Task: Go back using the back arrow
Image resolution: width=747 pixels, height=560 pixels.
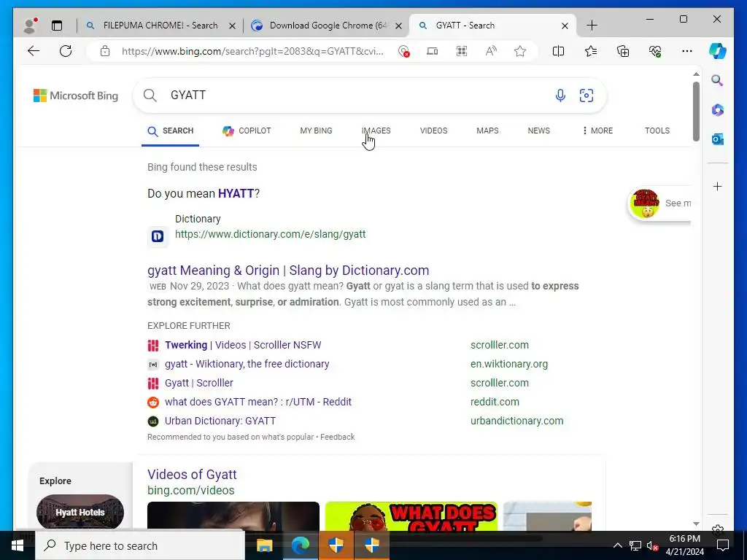Action: point(34,51)
